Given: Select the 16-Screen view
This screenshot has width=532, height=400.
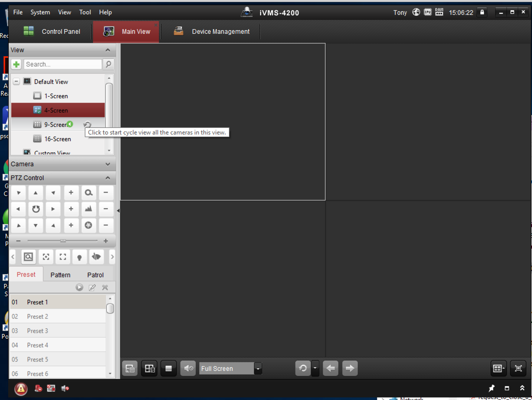Looking at the screenshot, I should click(x=57, y=139).
